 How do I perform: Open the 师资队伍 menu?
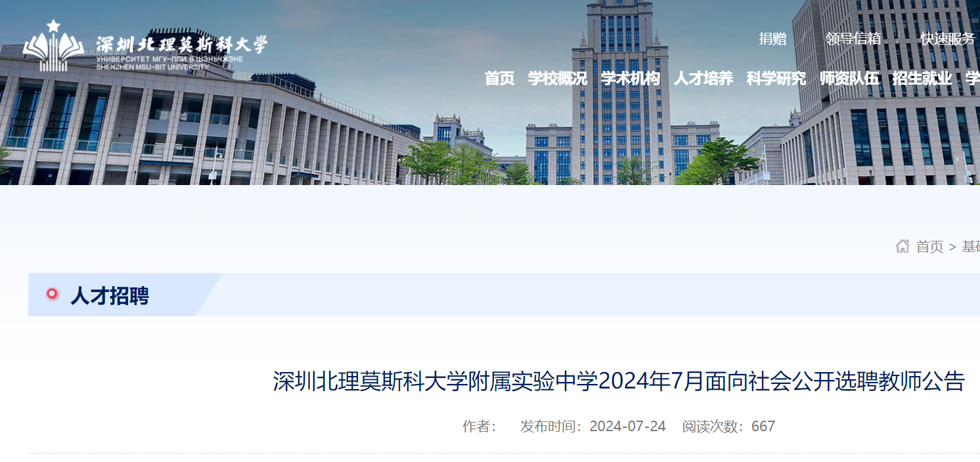point(849,78)
